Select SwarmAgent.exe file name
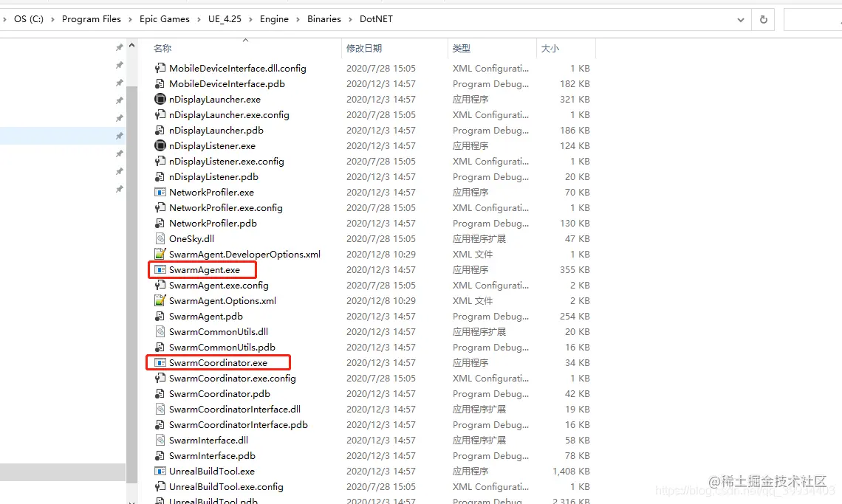Image resolution: width=842 pixels, height=504 pixels. 205,270
